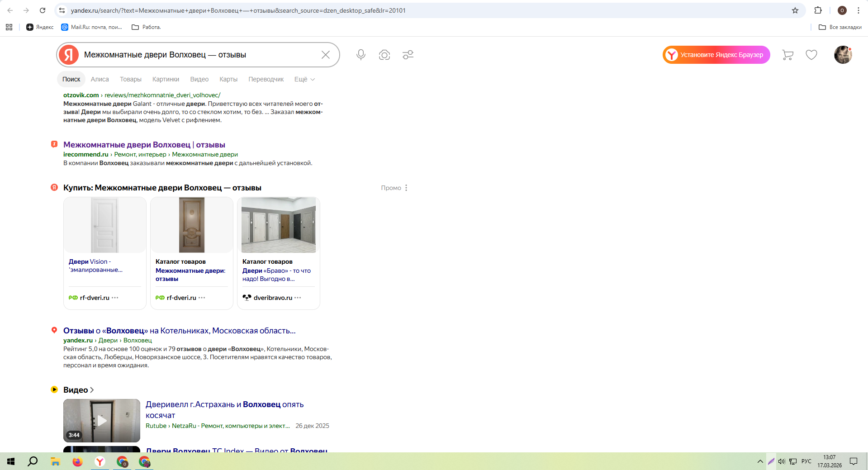Open the Двери «Браво» ad link
Screen dimensions: 868x470
276,275
